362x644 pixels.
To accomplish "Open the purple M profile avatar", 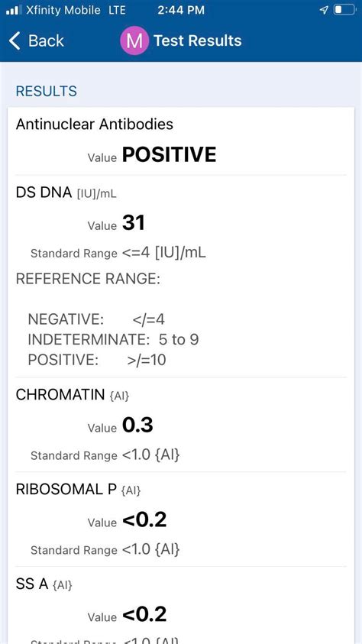I will (134, 40).
